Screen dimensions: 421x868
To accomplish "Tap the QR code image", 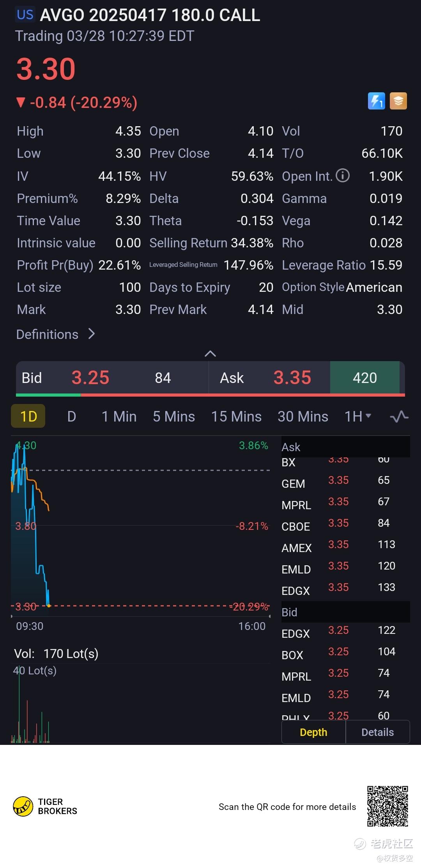I will 387,806.
